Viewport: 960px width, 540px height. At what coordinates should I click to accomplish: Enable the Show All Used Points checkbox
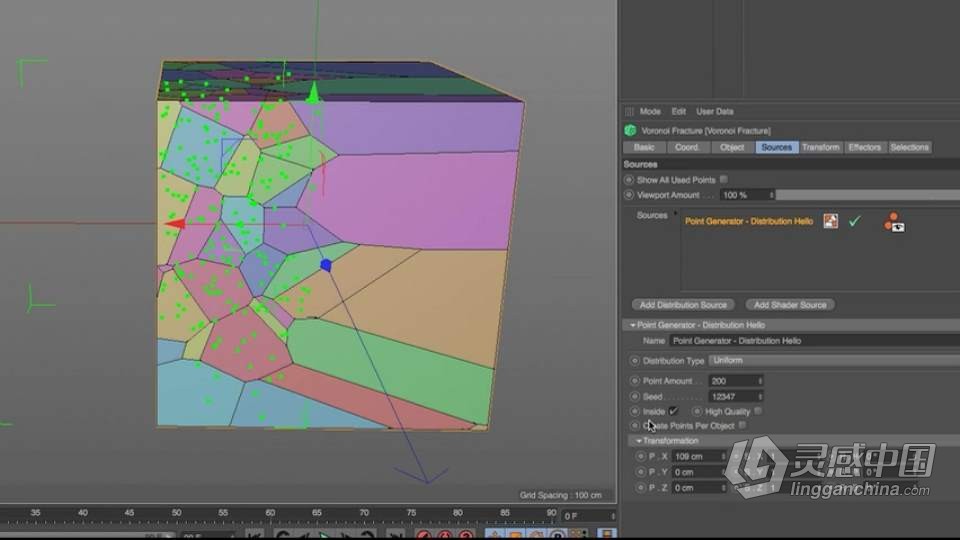724,180
